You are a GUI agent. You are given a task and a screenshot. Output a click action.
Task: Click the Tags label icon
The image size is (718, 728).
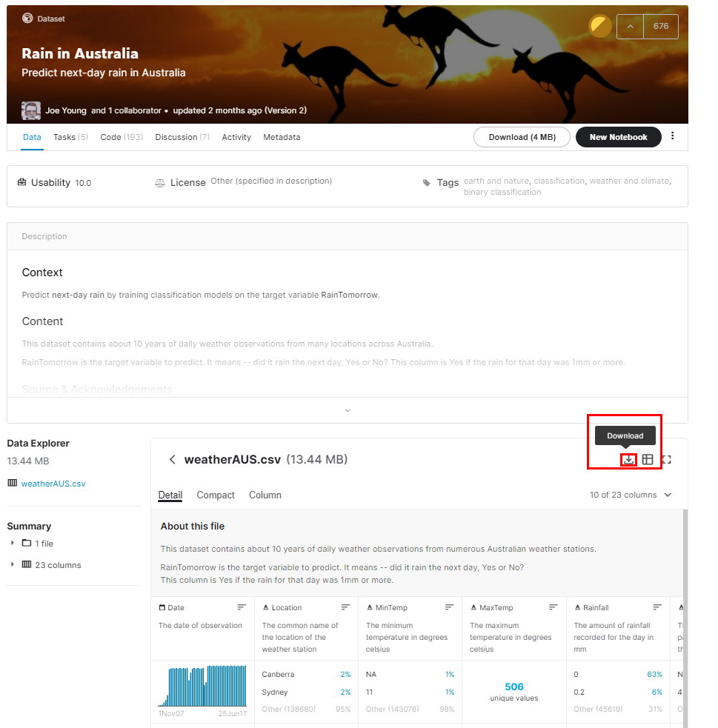[426, 183]
